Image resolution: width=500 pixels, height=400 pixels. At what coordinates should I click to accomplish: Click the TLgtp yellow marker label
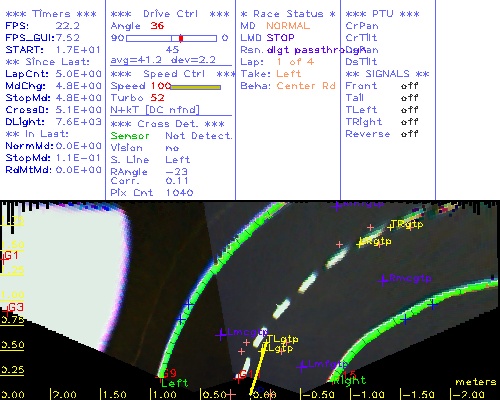pos(283,340)
